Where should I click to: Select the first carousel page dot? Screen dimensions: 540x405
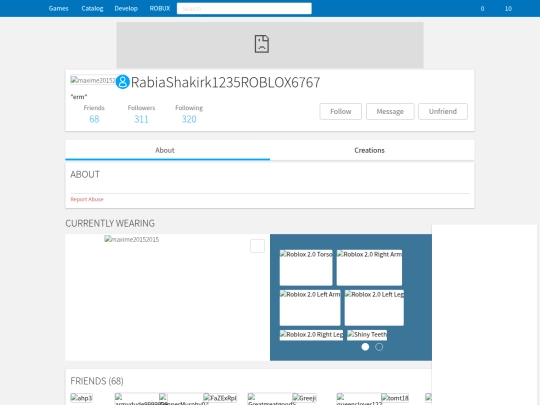(x=365, y=347)
